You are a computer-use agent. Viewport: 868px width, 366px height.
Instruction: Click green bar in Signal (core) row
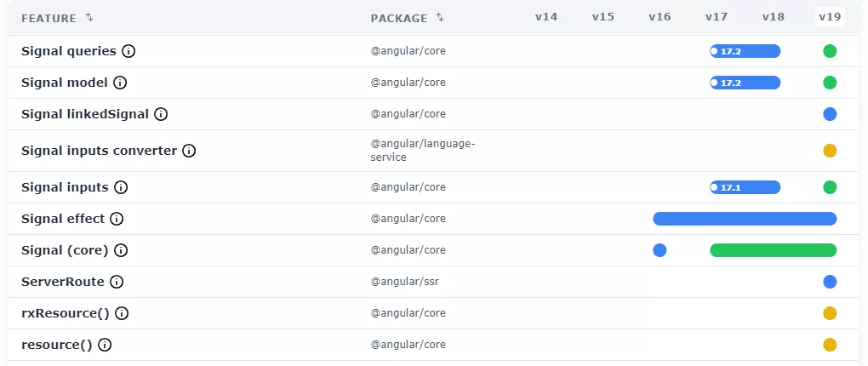click(774, 251)
